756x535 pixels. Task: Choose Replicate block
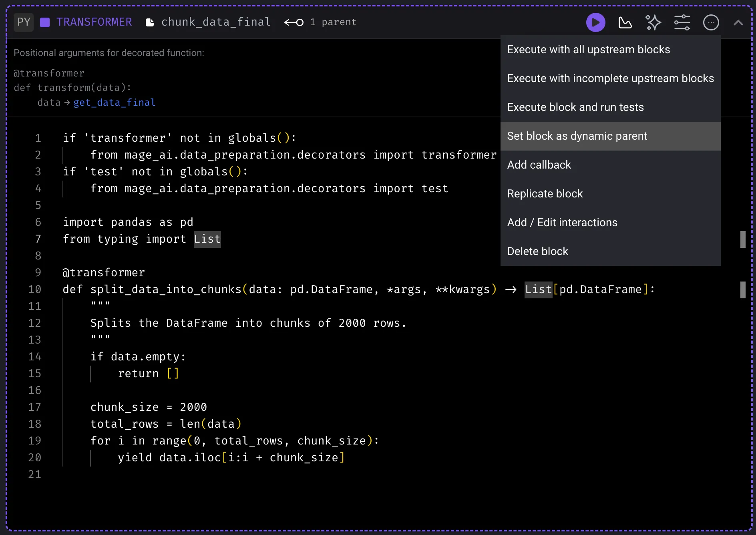pyautogui.click(x=610, y=194)
